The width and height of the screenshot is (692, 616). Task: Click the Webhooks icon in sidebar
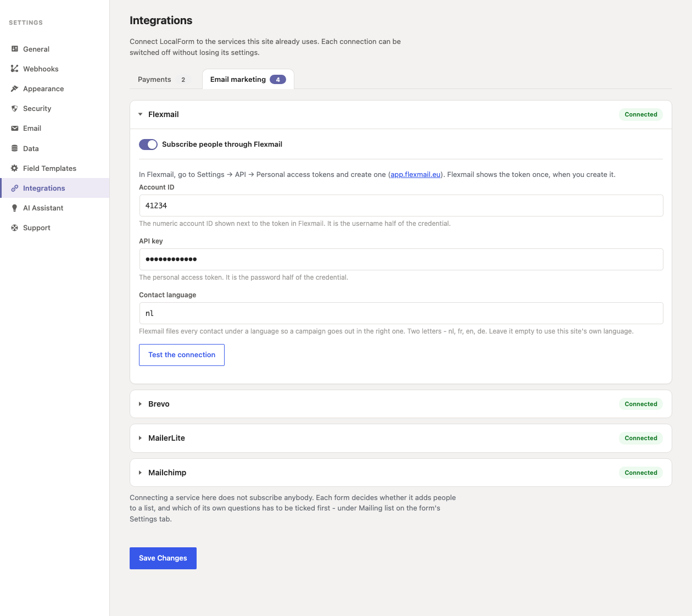[15, 69]
